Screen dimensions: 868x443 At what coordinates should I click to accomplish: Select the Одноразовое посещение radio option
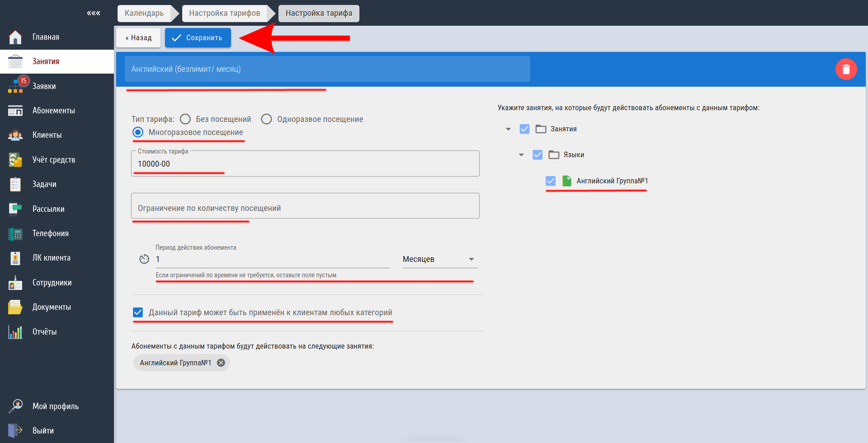[267, 119]
